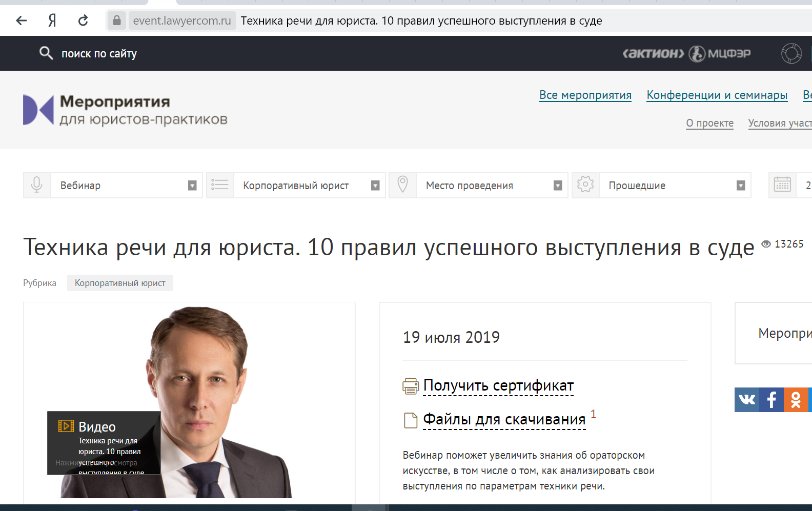
Task: Click the Актион МЦФЭР logo
Action: pos(686,53)
